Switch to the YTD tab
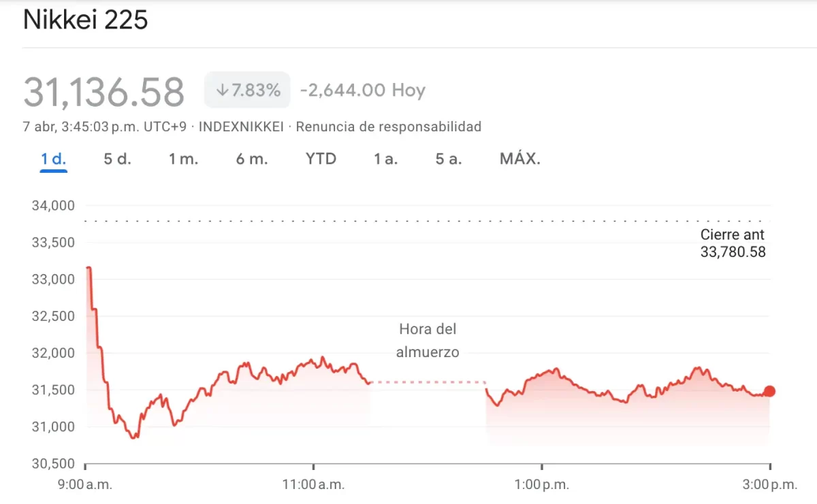 (321, 159)
